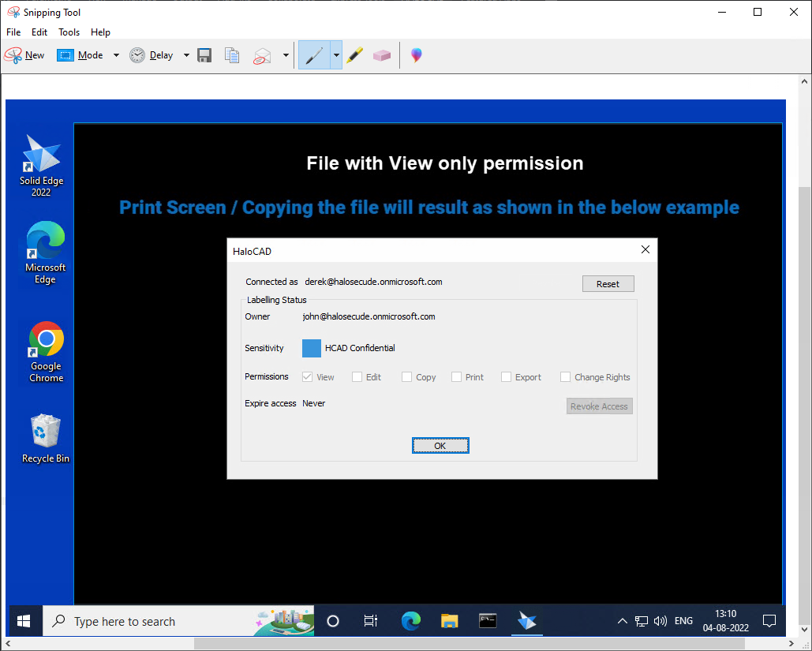Click the horizontal scrollbar at the bottom

pyautogui.click(x=395, y=644)
